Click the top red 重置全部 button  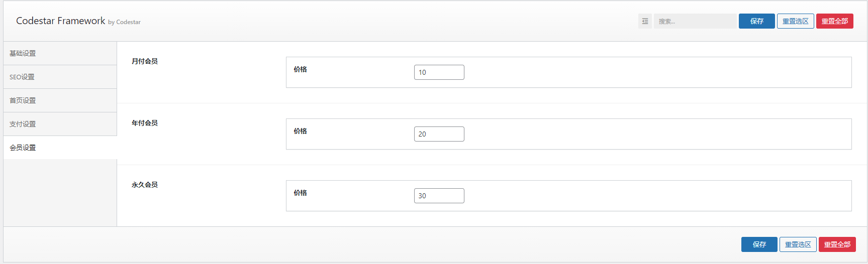click(x=834, y=21)
